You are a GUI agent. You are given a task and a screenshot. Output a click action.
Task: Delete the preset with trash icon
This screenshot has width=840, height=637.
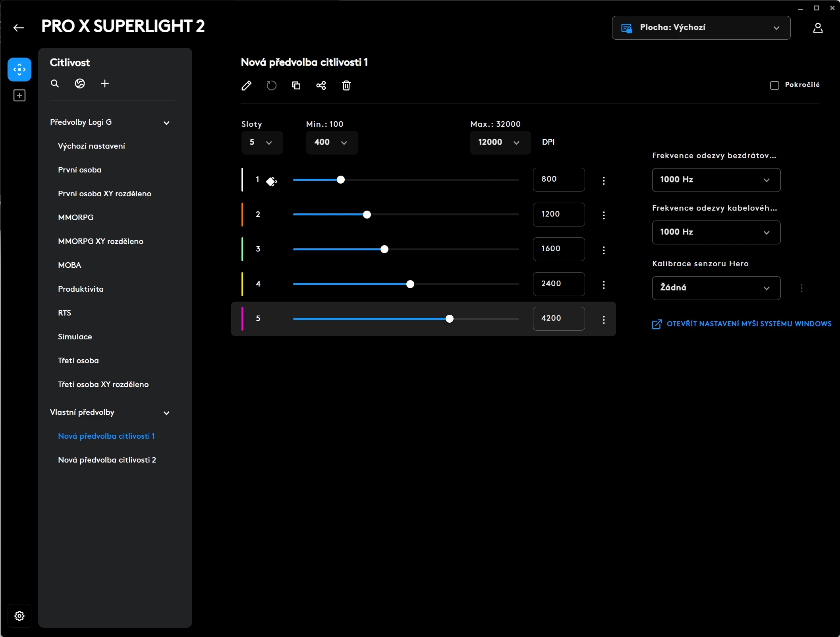coord(346,85)
